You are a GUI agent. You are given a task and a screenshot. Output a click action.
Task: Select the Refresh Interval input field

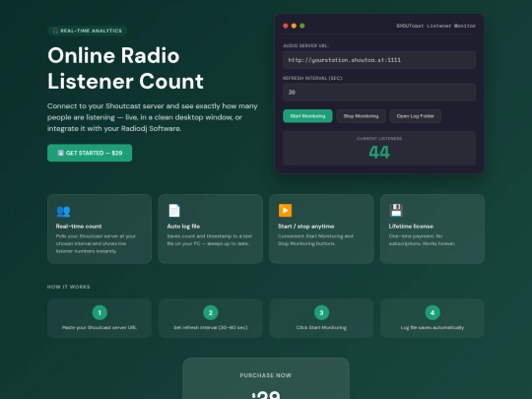click(379, 93)
